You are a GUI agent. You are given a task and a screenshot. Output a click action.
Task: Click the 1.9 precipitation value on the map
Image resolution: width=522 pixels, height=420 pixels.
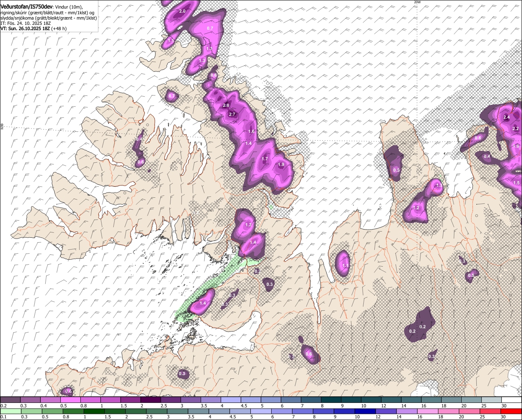(281, 165)
